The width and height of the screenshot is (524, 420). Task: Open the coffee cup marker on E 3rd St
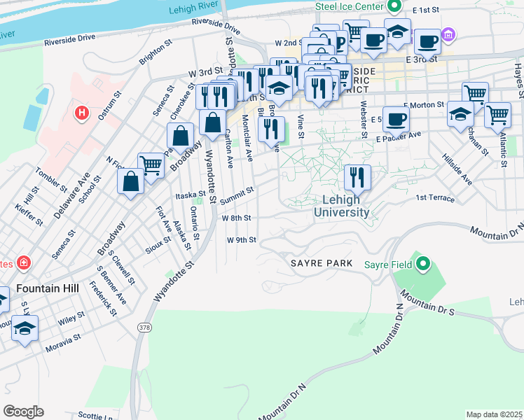coord(427,43)
